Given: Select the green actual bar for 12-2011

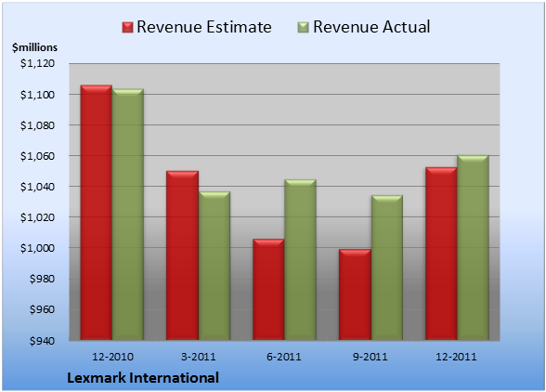Looking at the screenshot, I should [473, 248].
